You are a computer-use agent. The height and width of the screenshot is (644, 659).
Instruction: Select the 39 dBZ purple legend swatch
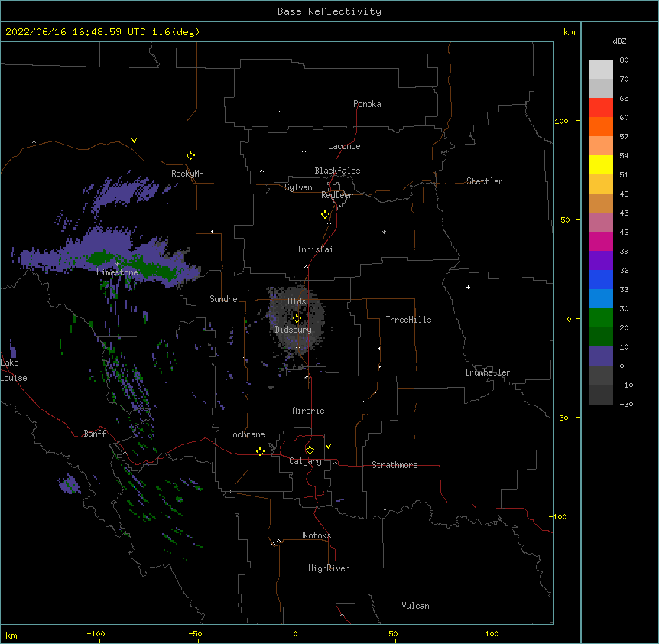[601, 260]
